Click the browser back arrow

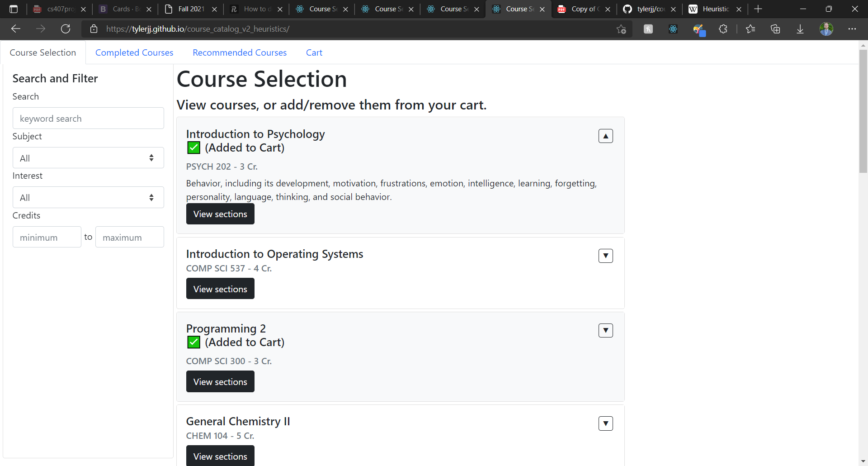pos(16,29)
